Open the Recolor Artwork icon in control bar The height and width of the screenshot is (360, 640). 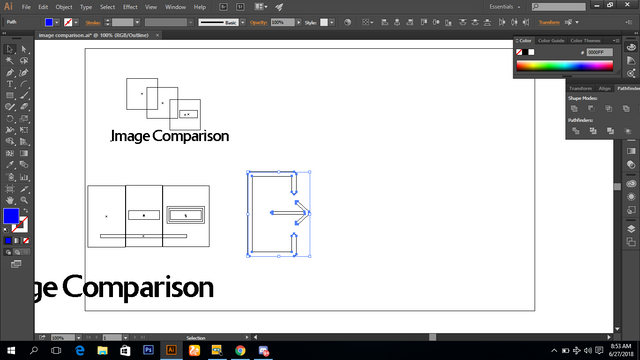coord(347,22)
